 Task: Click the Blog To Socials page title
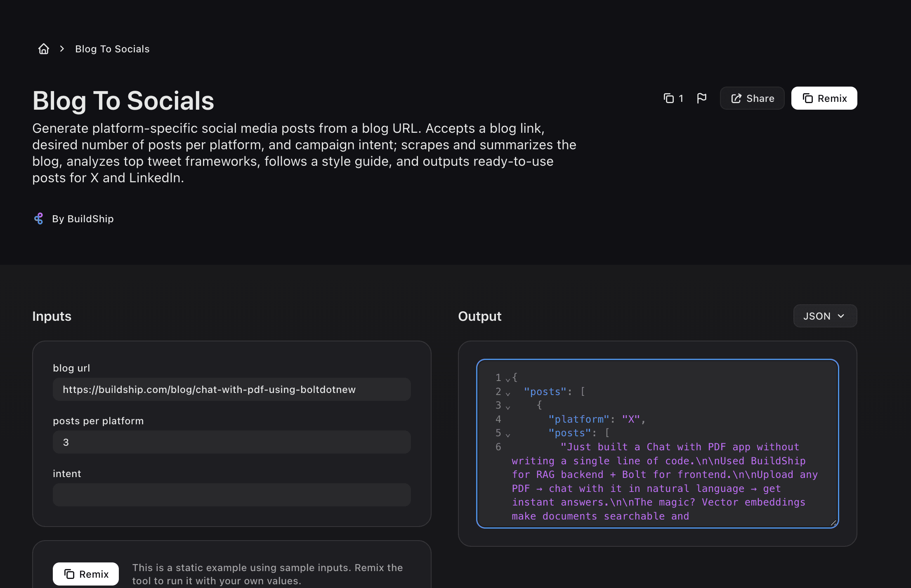click(x=123, y=101)
